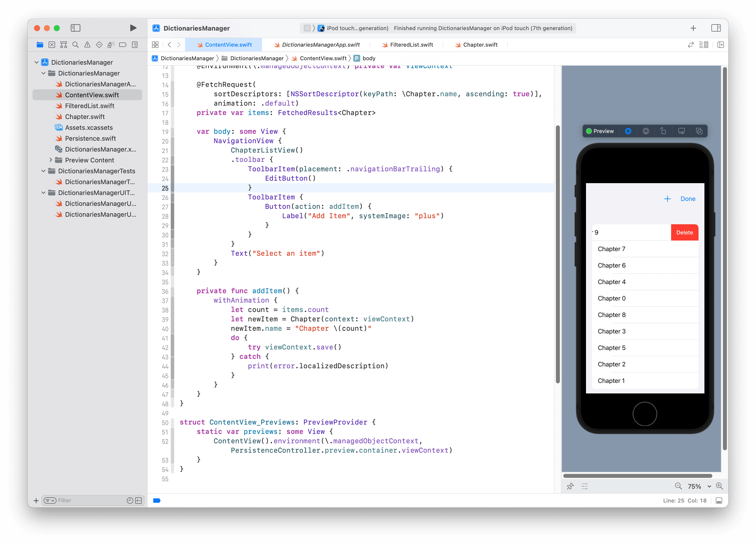
Task: Tap Delete on the swiped chapter row
Action: click(x=684, y=233)
